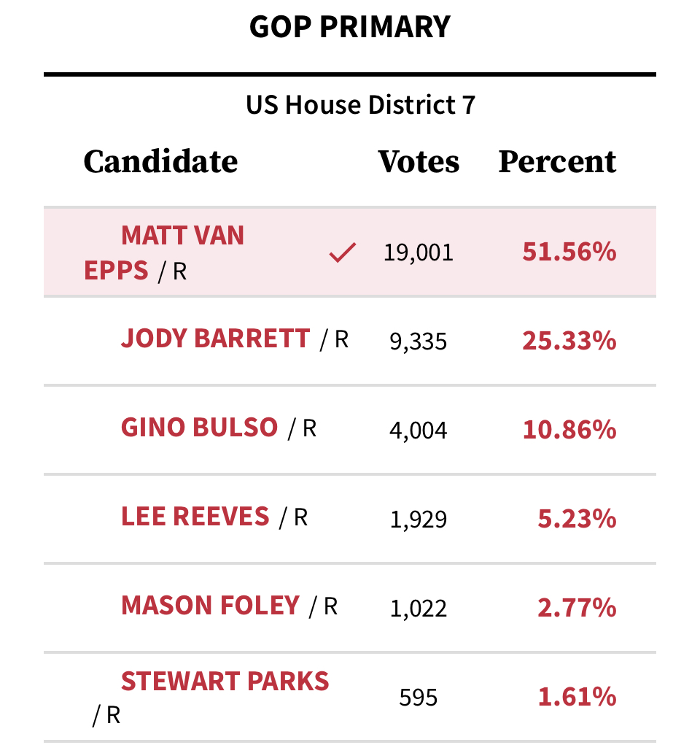The image size is (700, 745).
Task: Click the Candidate column header
Action: (160, 162)
